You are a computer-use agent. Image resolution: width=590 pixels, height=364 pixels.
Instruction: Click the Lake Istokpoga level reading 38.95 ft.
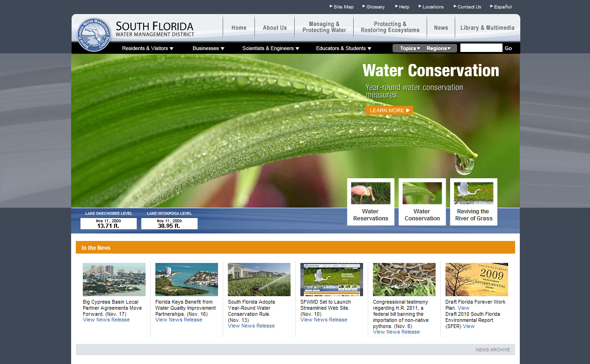[169, 224]
